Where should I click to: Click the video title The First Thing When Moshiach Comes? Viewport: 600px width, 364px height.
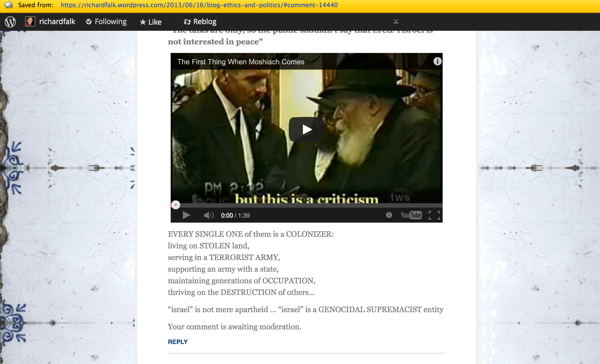coord(241,62)
